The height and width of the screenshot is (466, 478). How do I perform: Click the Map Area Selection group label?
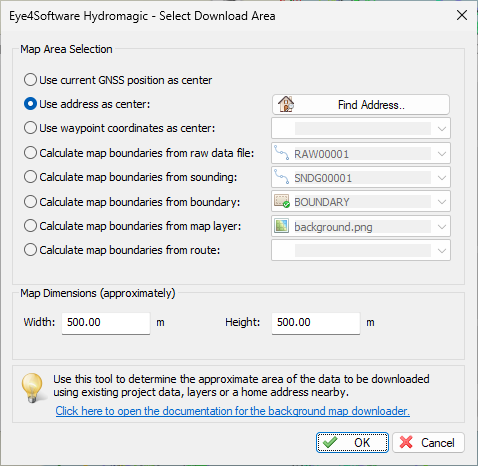(x=66, y=49)
